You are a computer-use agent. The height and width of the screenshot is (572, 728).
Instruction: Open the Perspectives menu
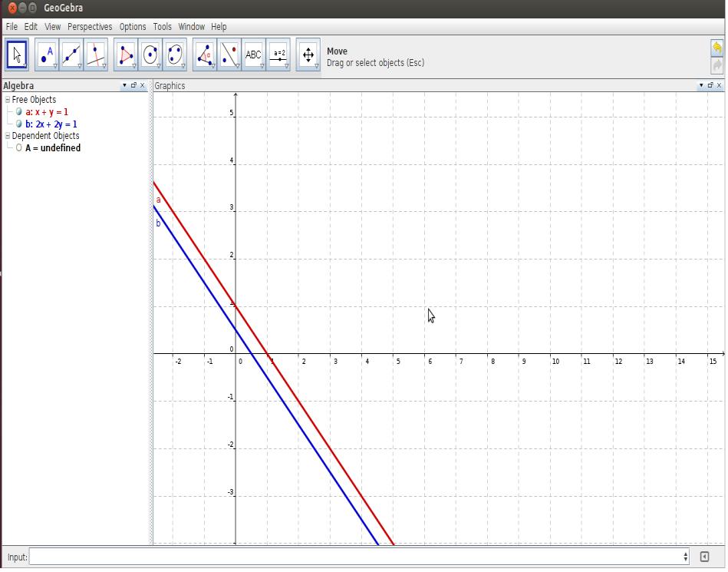click(x=90, y=27)
